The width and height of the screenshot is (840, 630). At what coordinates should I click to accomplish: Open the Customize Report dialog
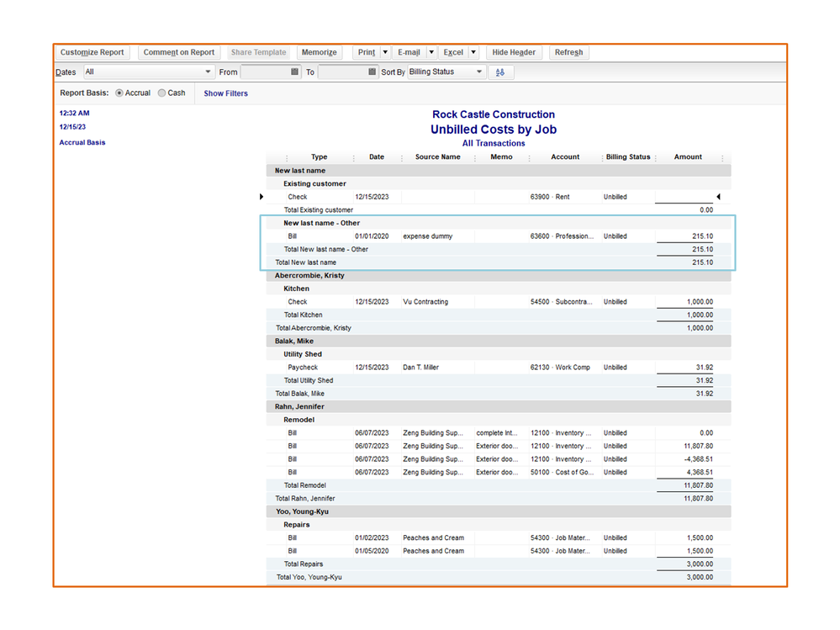pyautogui.click(x=92, y=52)
